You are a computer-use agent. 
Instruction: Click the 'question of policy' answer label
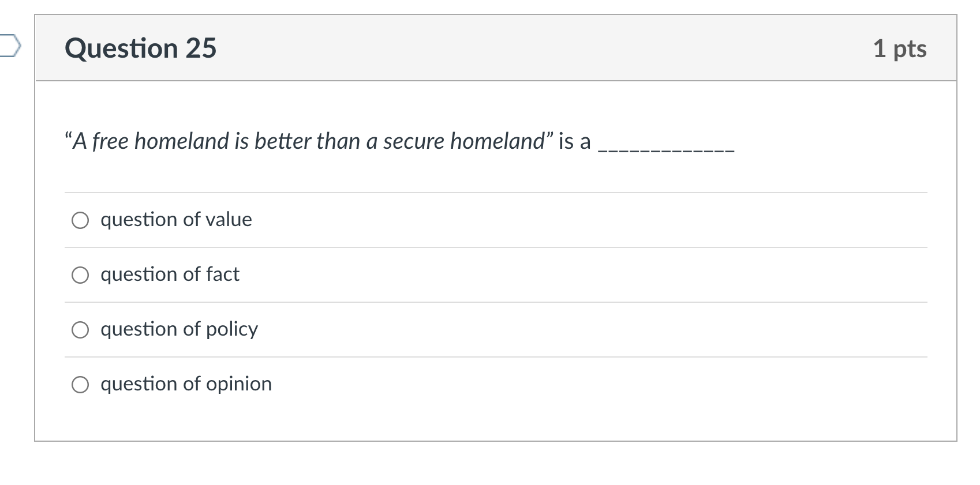coord(179,330)
